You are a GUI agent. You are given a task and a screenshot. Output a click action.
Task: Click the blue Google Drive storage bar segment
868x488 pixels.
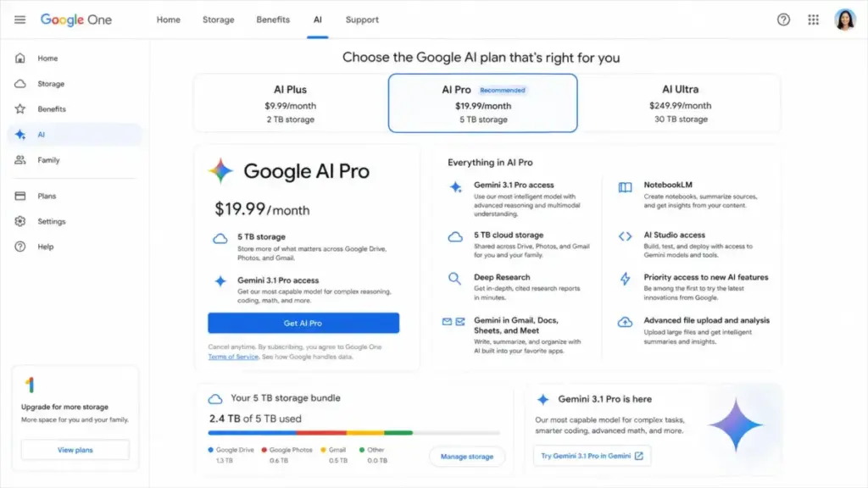pyautogui.click(x=253, y=433)
